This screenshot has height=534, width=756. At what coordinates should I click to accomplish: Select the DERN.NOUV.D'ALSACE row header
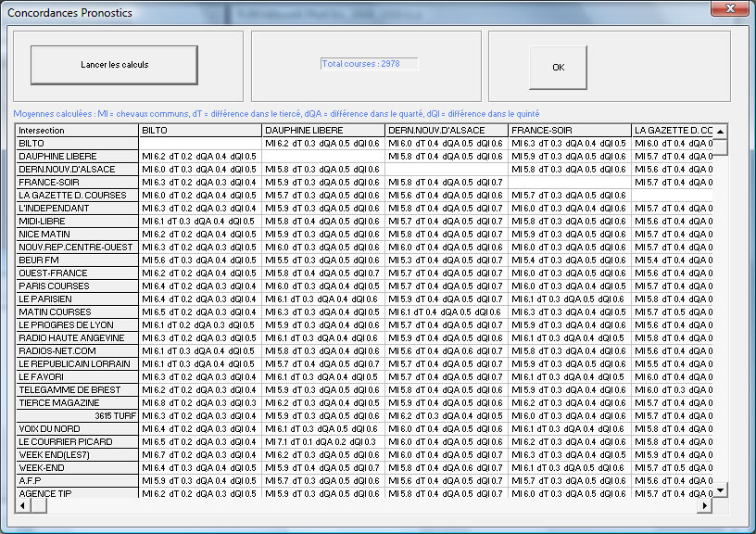(x=77, y=170)
